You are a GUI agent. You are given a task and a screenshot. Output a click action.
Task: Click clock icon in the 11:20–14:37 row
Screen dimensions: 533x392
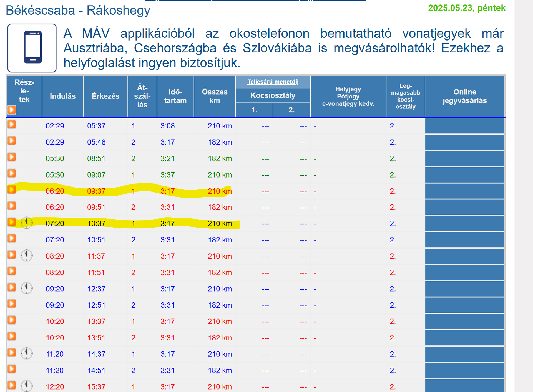pyautogui.click(x=27, y=353)
